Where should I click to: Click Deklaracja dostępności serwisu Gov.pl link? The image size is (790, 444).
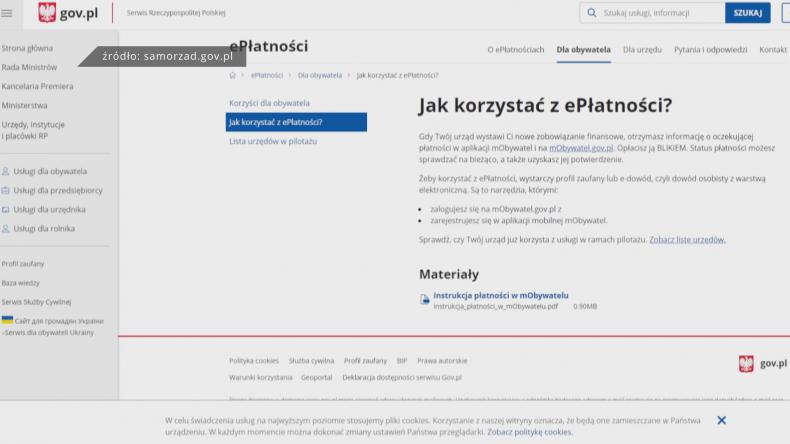[x=402, y=377]
